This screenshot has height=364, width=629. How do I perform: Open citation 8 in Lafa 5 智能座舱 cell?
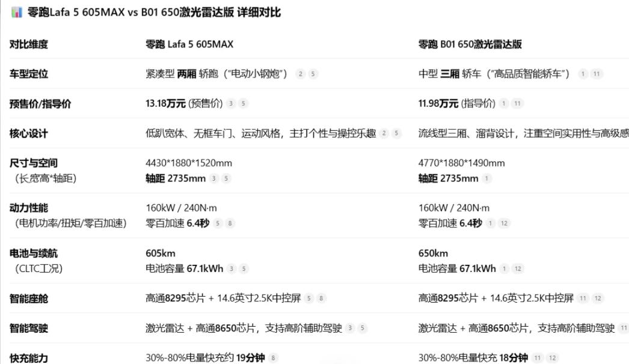tap(321, 299)
